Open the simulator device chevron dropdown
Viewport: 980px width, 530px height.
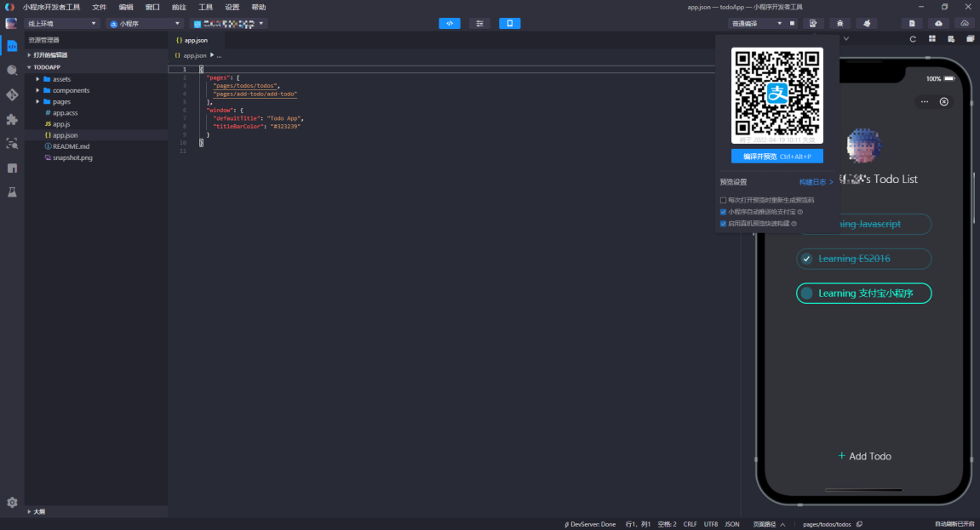(x=846, y=38)
